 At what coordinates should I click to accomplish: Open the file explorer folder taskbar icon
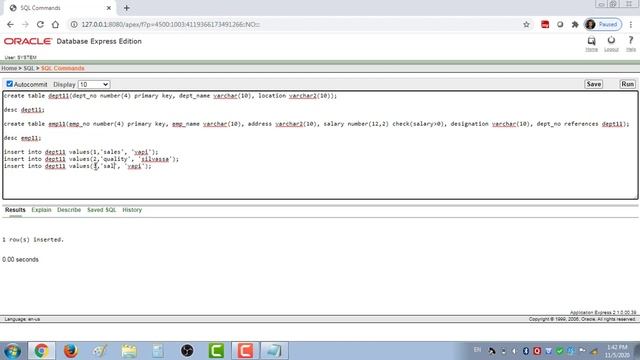pos(129,351)
